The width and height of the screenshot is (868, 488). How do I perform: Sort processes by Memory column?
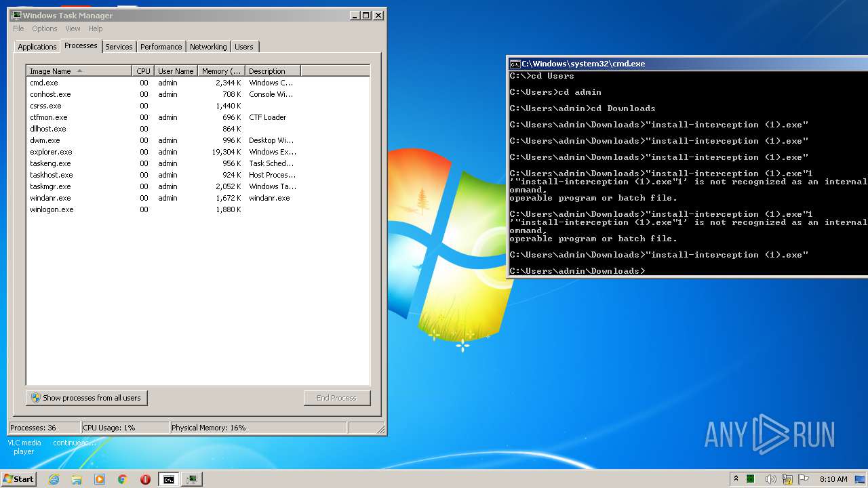click(x=221, y=71)
